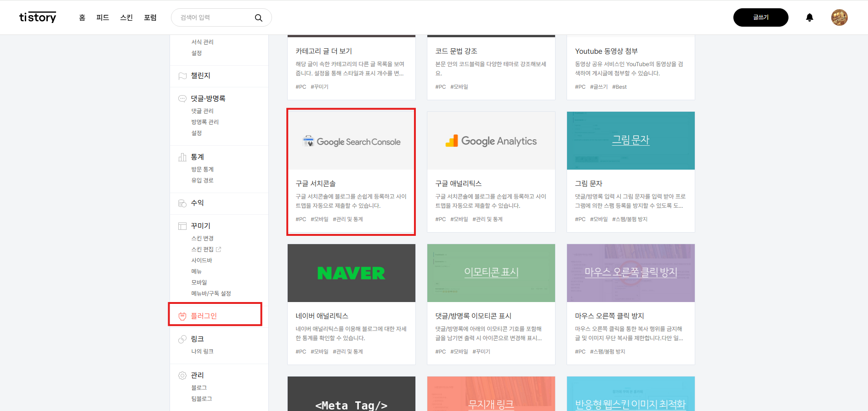Click the search magnifier icon

259,17
